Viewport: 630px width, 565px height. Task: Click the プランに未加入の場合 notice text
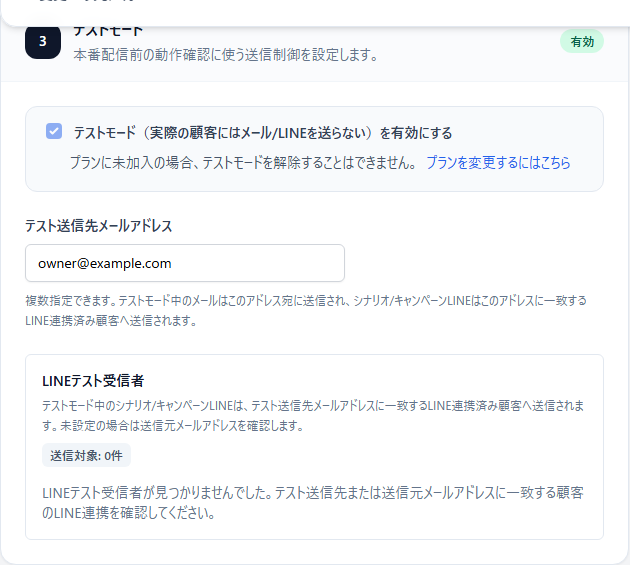pyautogui.click(x=243, y=163)
